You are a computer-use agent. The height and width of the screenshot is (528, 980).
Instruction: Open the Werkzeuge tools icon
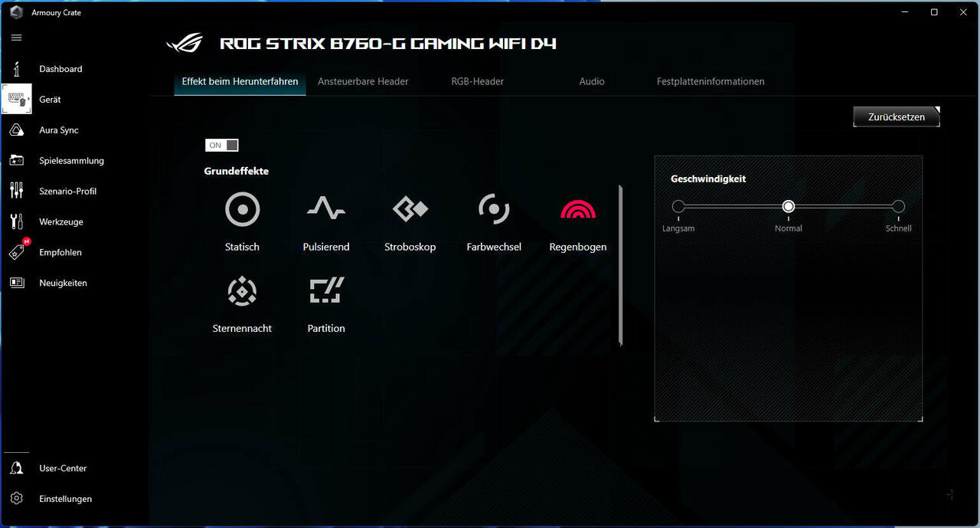click(16, 222)
